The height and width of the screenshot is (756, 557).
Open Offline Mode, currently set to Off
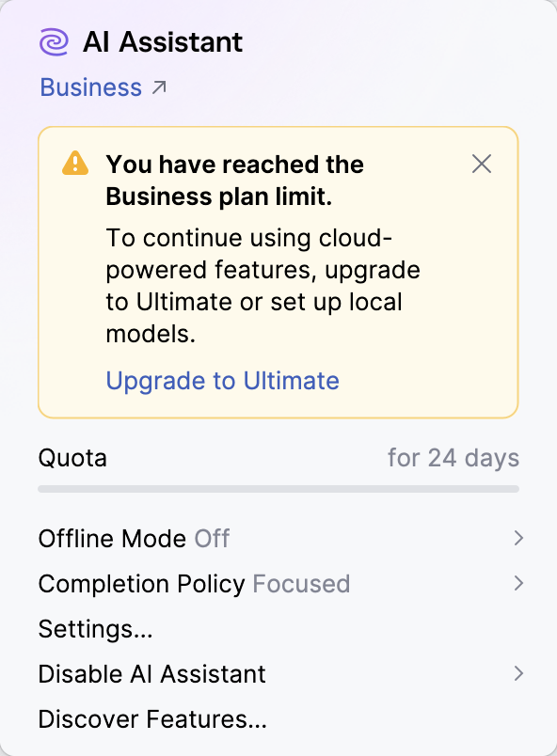[134, 538]
